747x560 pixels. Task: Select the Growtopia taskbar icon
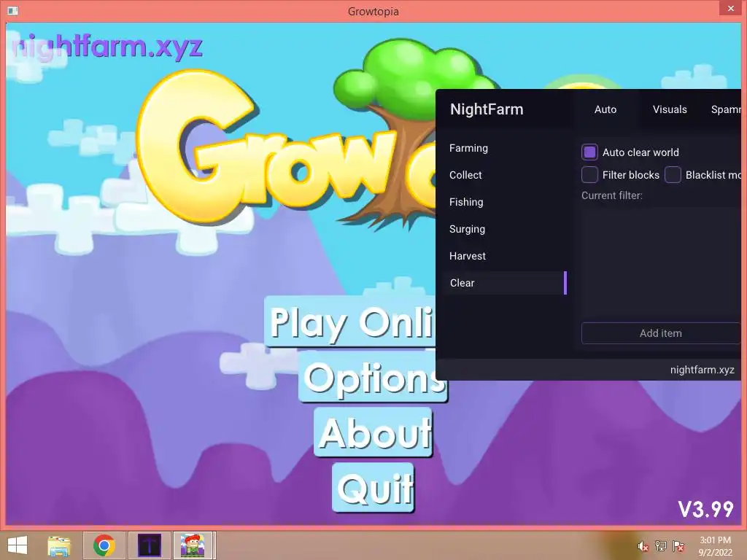coord(193,545)
